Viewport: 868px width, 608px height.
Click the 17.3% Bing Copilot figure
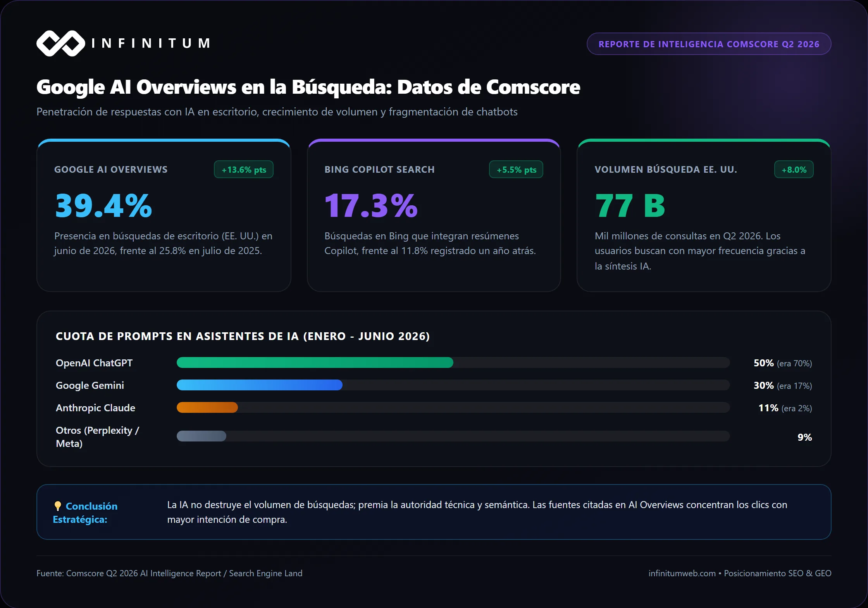tap(371, 206)
